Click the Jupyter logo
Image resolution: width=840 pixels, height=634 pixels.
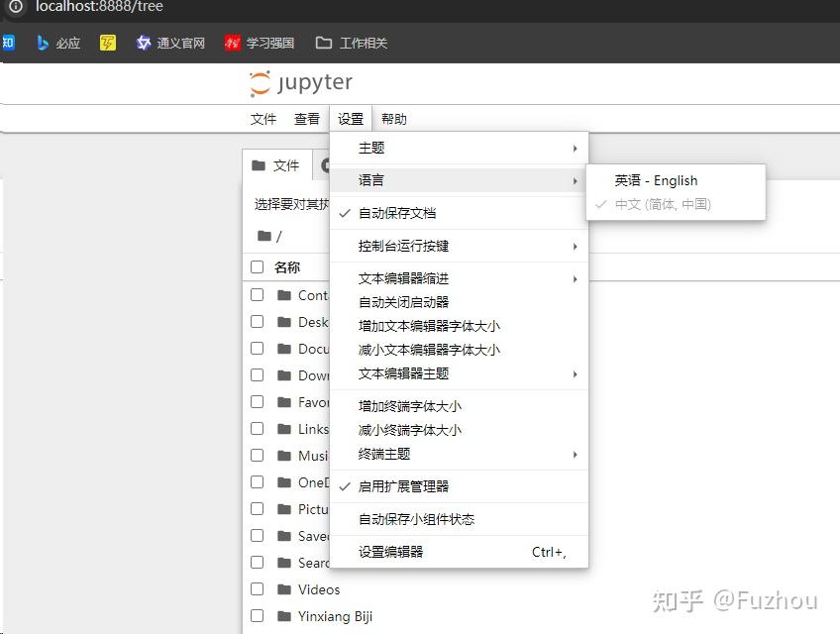(300, 83)
